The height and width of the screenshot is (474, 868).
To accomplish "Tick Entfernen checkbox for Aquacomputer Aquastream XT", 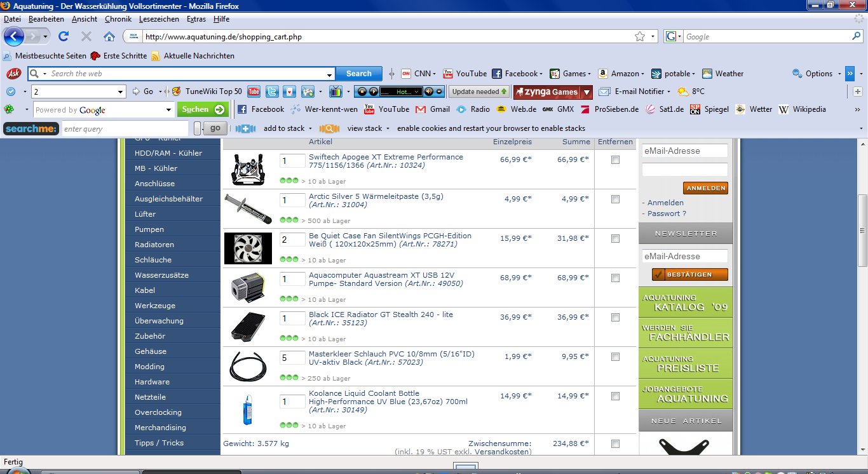I will (x=615, y=278).
